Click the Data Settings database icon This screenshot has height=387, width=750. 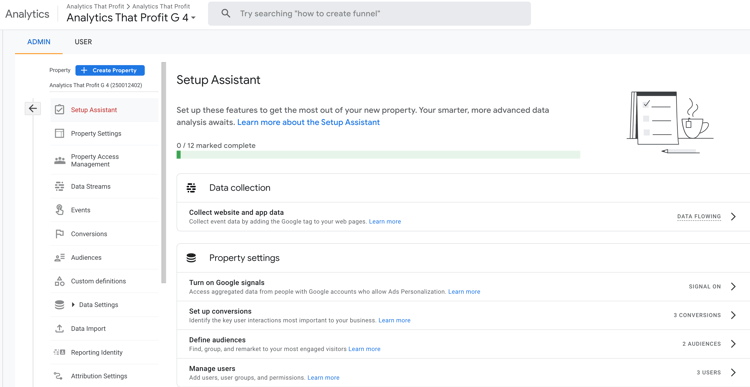click(59, 305)
